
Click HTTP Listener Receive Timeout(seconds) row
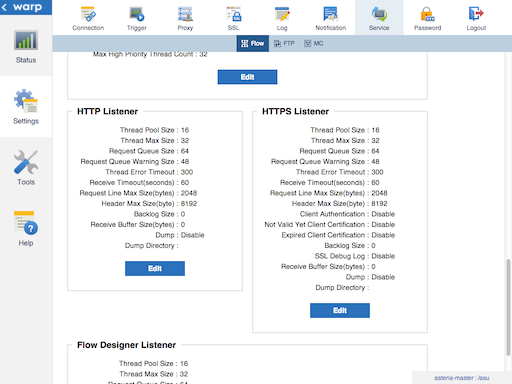click(139, 183)
